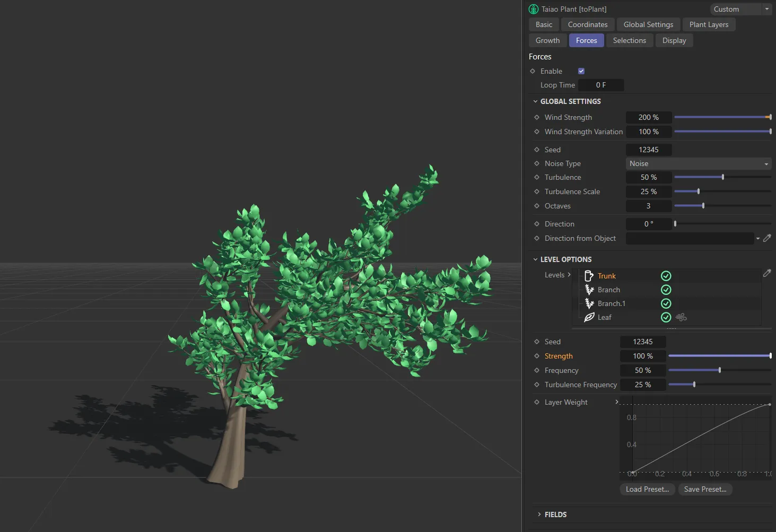
Task: Open the Noise Type dropdown
Action: [699, 163]
